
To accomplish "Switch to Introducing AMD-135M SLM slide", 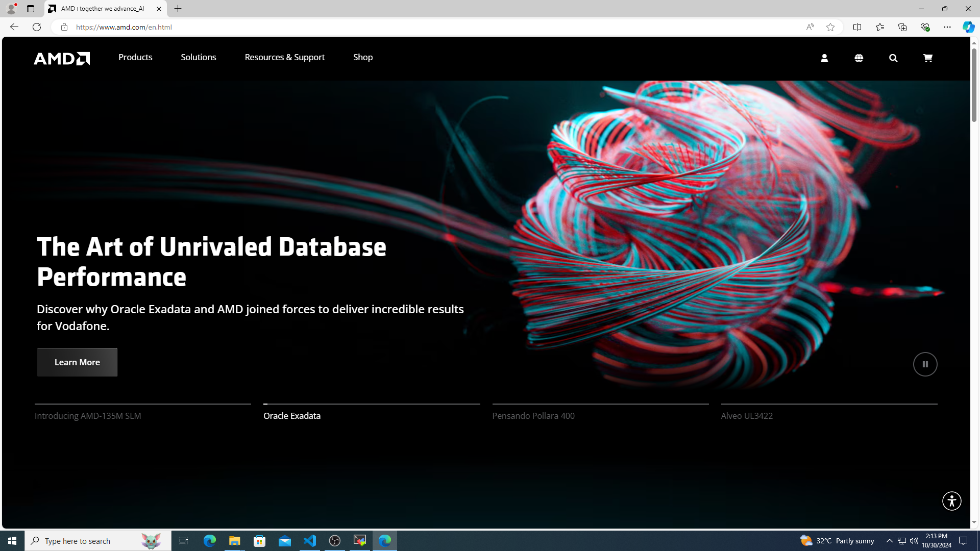I will 143,412.
